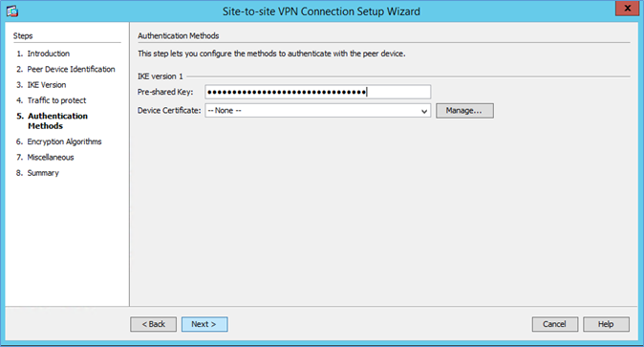
Task: Click the '-- None --' certificate combo box
Action: click(318, 111)
